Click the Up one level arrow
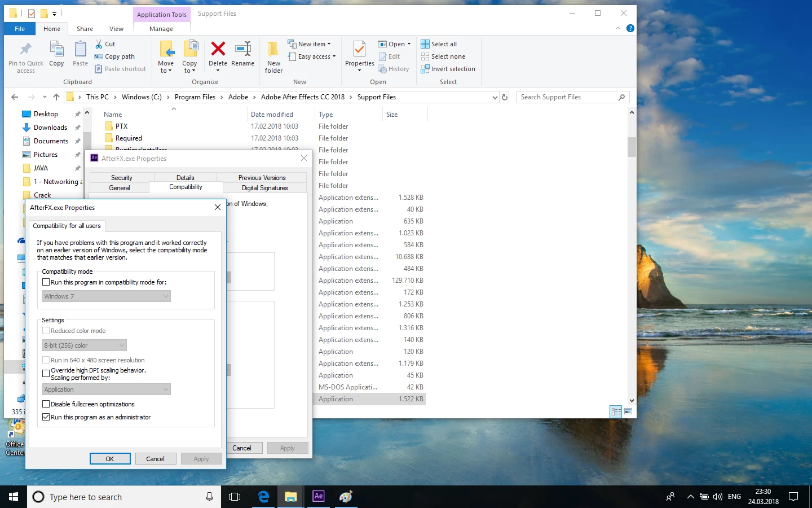Screen dimensions: 812x508 coord(56,97)
